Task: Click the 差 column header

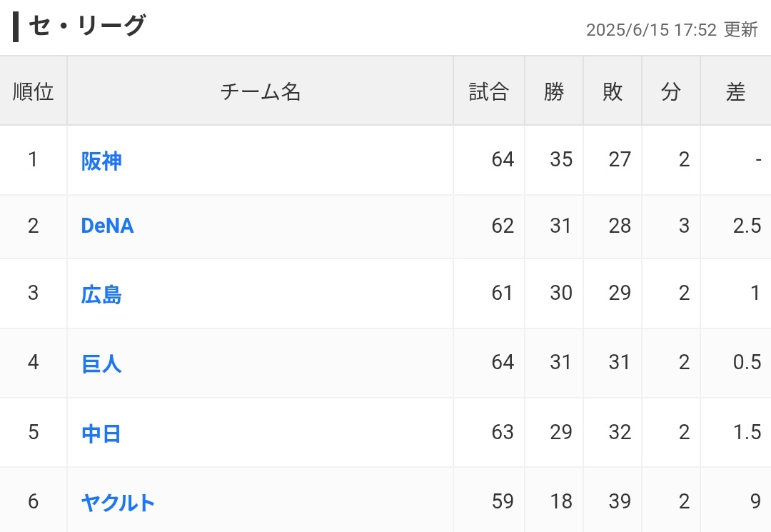Action: pos(735,91)
